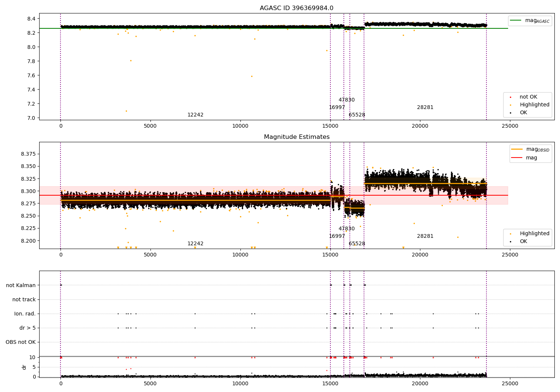Click the "8.300" y-tick in middle plot
This screenshot has height=392, width=560.
click(28, 191)
